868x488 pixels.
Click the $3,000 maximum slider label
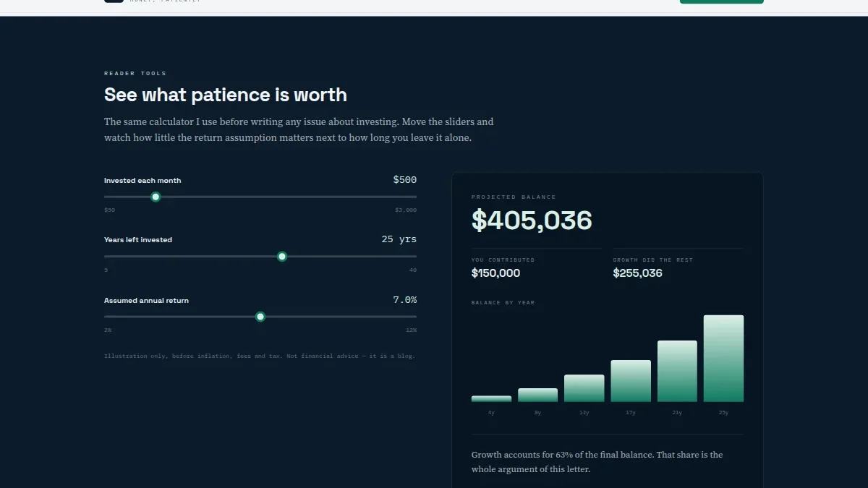click(406, 210)
